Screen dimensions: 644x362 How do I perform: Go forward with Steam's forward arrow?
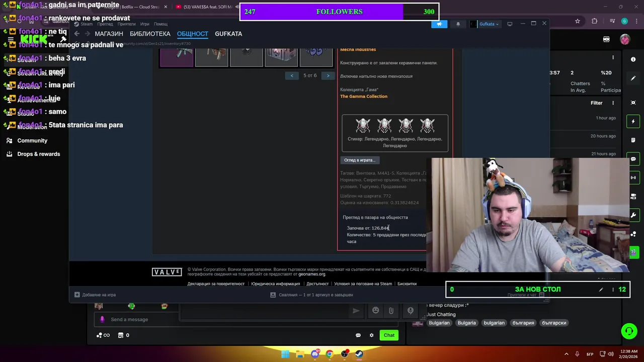pyautogui.click(x=87, y=34)
